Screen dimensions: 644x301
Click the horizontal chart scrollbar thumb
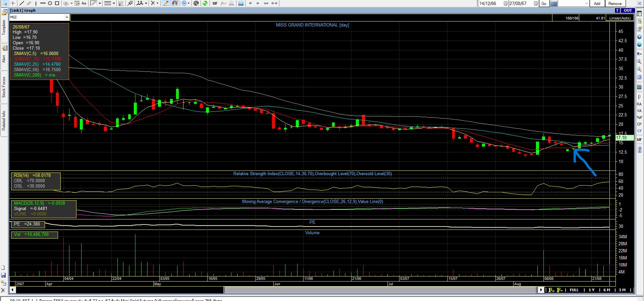click(380, 290)
